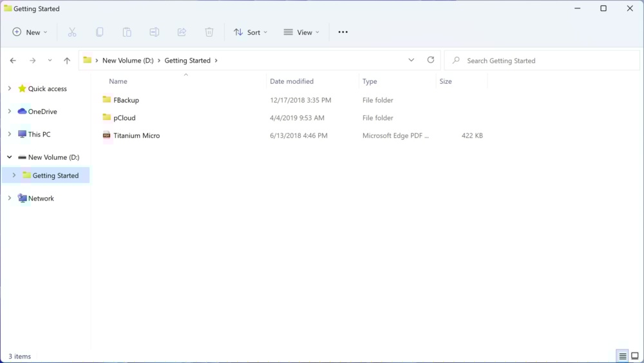Sort by Type column header

point(370,81)
